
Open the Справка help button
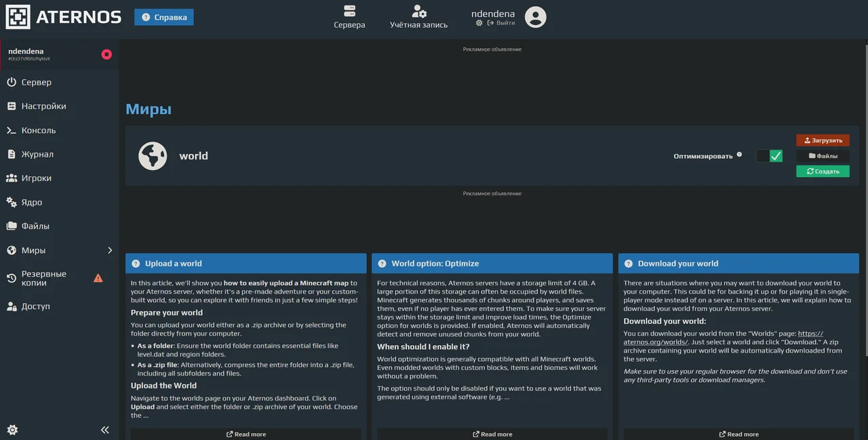(164, 17)
